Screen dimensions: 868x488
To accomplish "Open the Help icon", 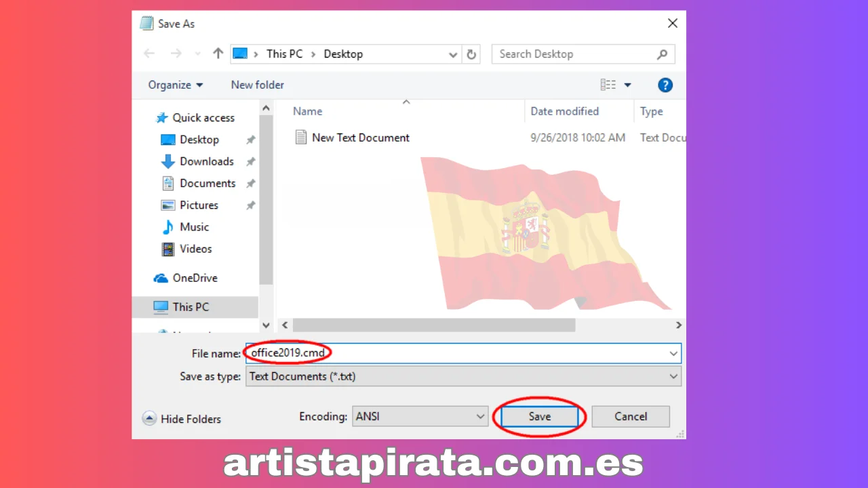I will [x=665, y=85].
